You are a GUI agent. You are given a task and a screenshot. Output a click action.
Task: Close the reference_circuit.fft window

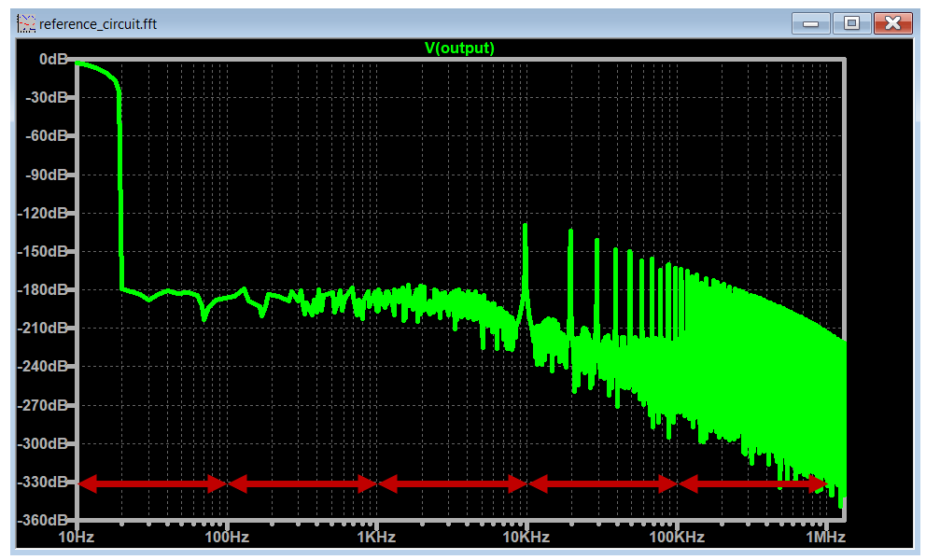893,23
